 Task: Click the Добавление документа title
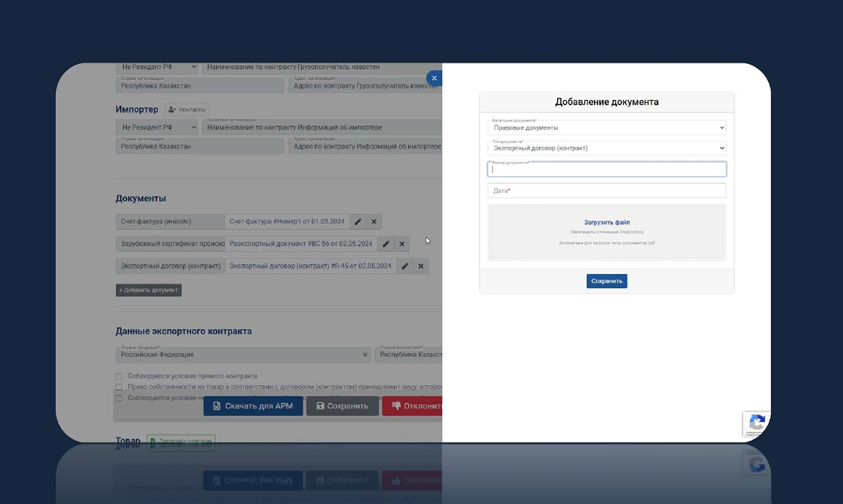pyautogui.click(x=607, y=102)
